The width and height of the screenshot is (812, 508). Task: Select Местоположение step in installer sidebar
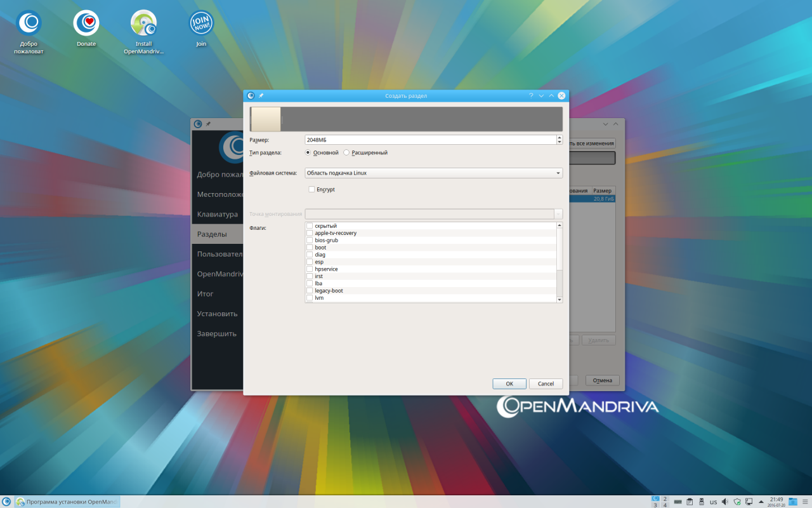[x=218, y=194]
